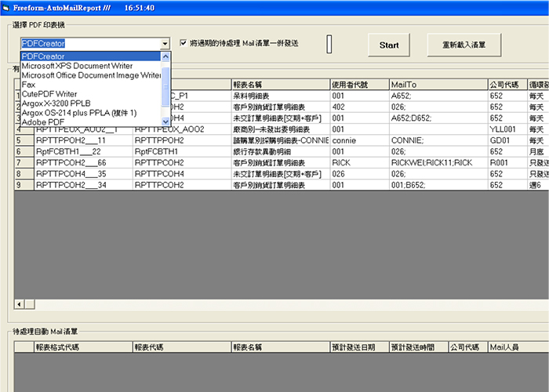Pick Argox OS-214 plus PPLA printer

point(91,113)
